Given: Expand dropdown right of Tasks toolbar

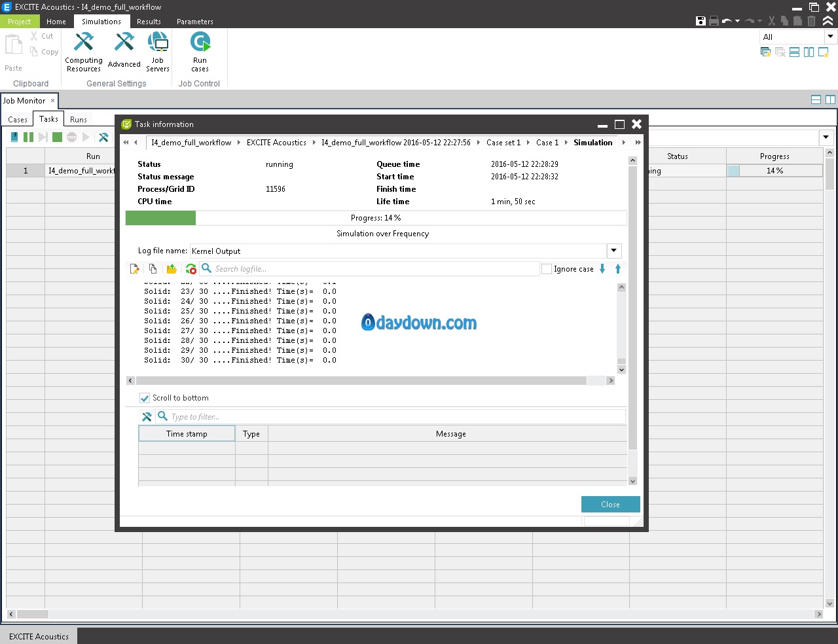Looking at the screenshot, I should point(826,137).
